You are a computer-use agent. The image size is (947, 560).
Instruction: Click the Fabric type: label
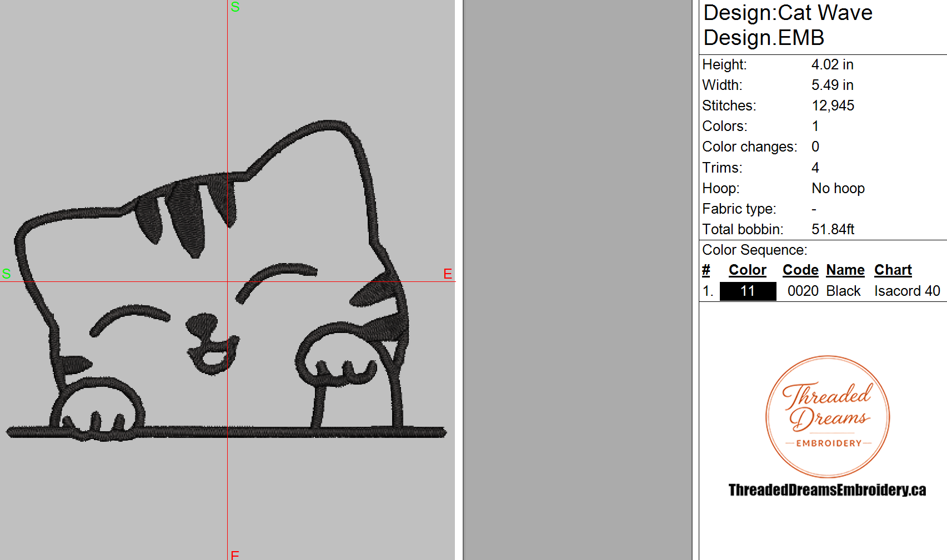pos(739,209)
